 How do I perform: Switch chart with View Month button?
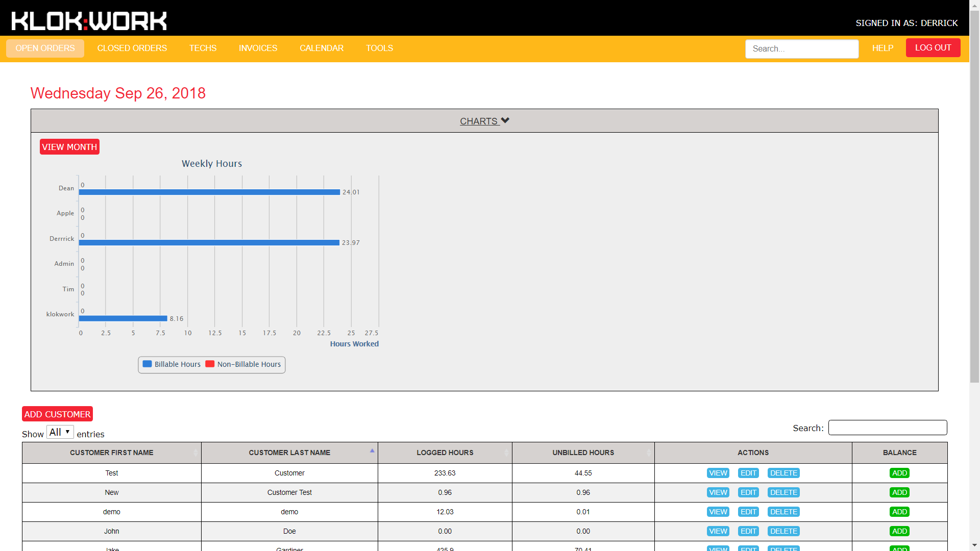pyautogui.click(x=69, y=147)
